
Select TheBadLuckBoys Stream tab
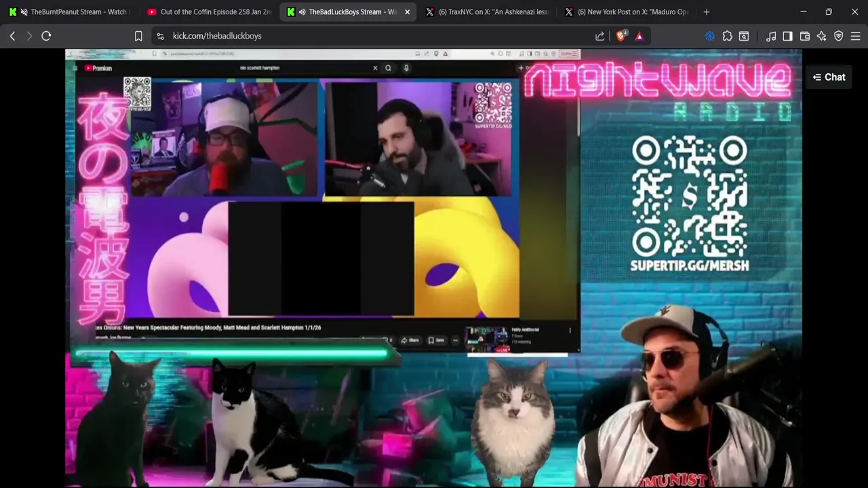click(x=347, y=12)
